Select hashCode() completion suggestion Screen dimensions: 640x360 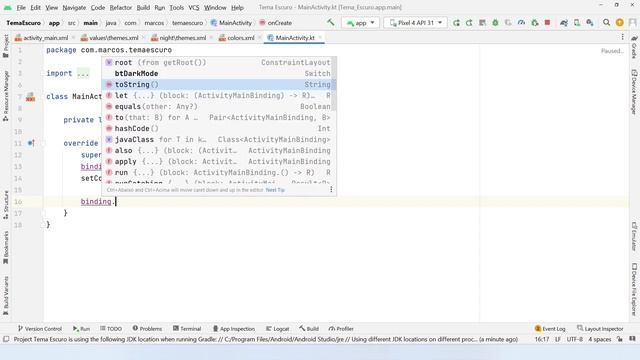218,129
